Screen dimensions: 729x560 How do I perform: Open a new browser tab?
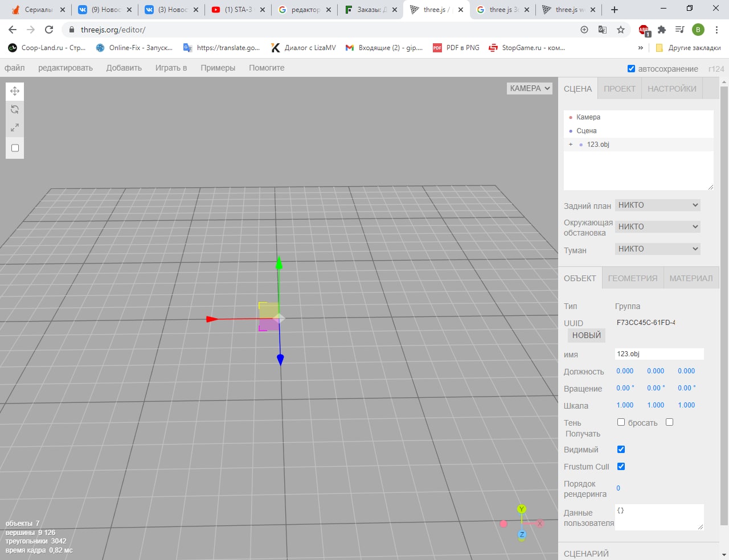614,10
